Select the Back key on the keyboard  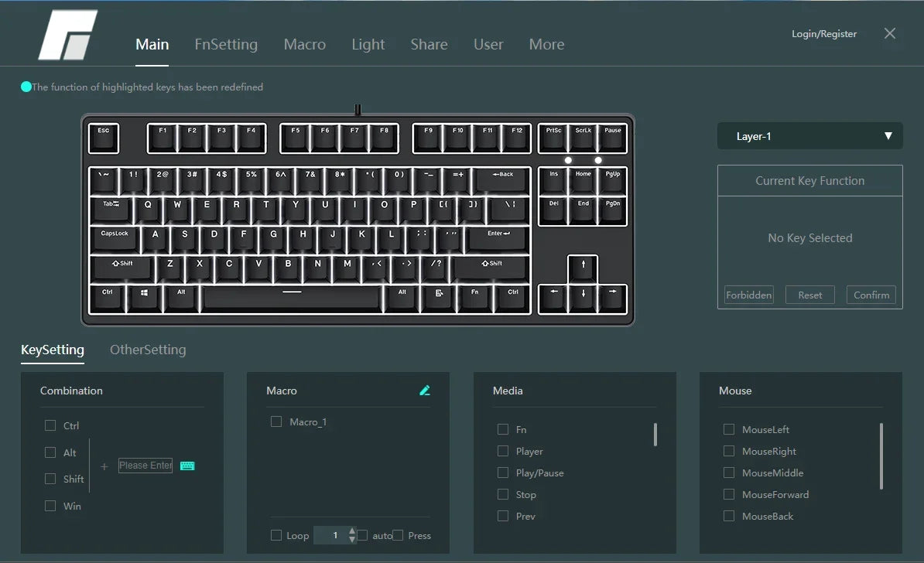(503, 180)
